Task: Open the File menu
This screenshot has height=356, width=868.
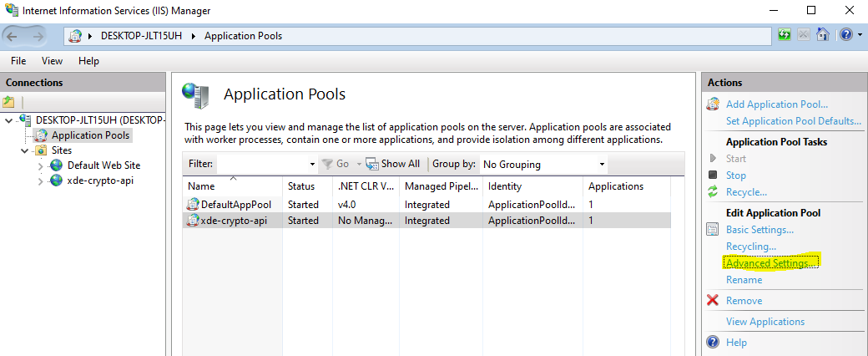Action: 18,61
